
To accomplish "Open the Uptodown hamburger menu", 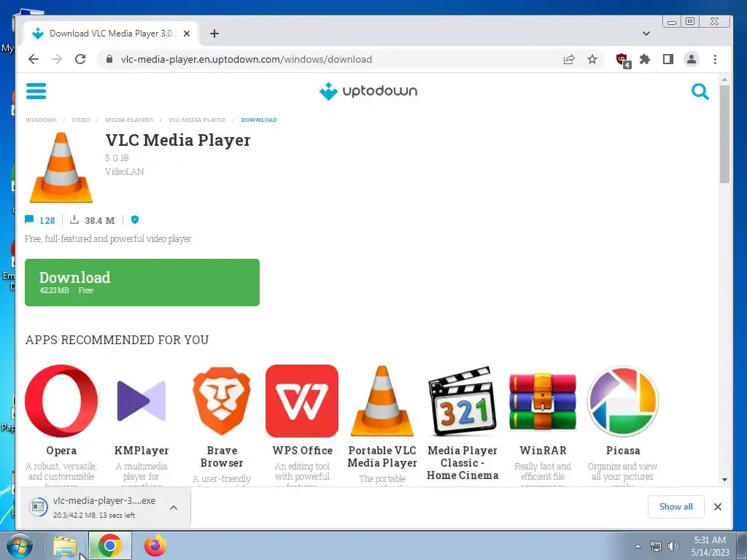I will [x=36, y=91].
